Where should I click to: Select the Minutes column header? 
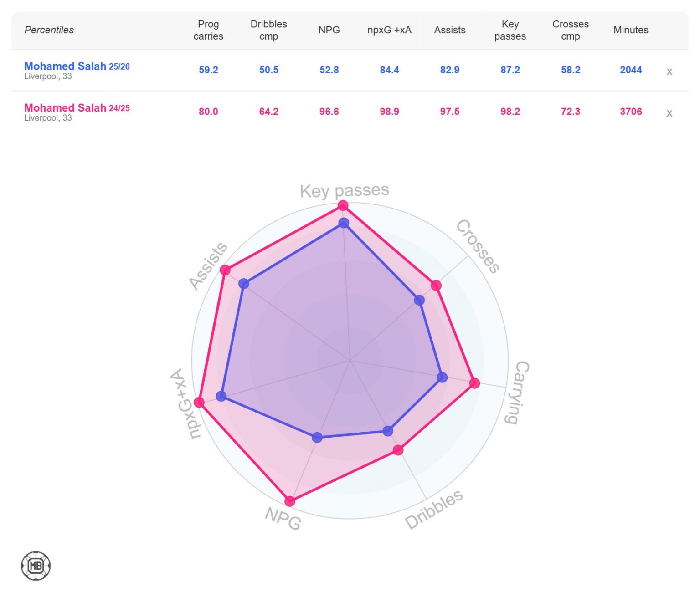click(631, 30)
